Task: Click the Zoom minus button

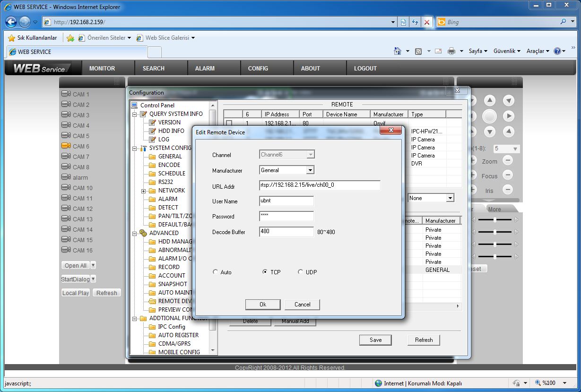Action: 507,161
